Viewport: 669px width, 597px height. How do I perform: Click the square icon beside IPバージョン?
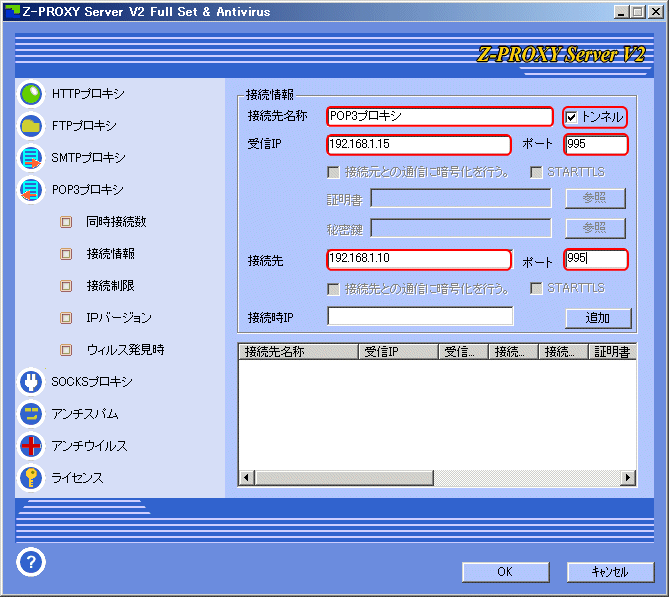[66, 318]
